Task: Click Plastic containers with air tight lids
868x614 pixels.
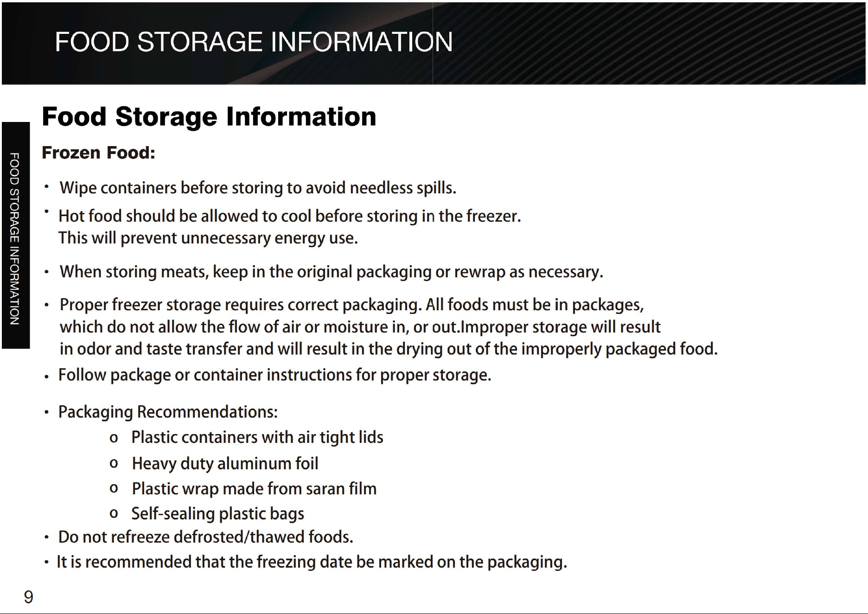Action: [257, 437]
